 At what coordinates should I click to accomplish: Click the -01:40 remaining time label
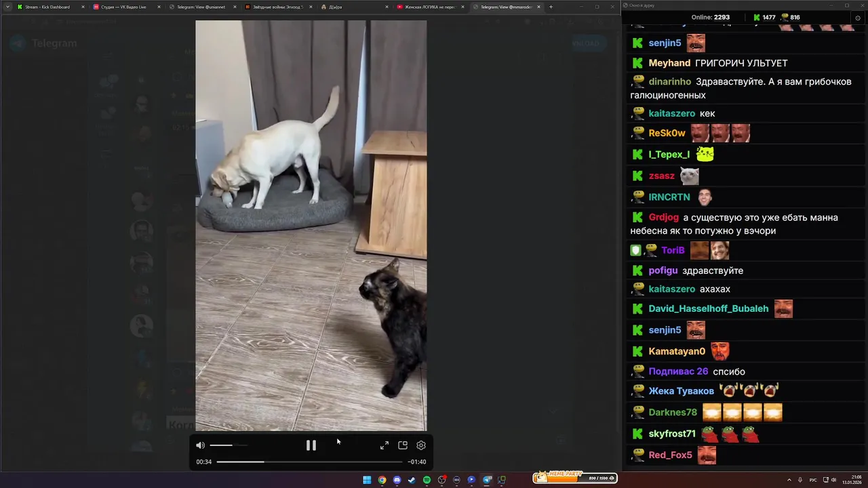coord(417,462)
